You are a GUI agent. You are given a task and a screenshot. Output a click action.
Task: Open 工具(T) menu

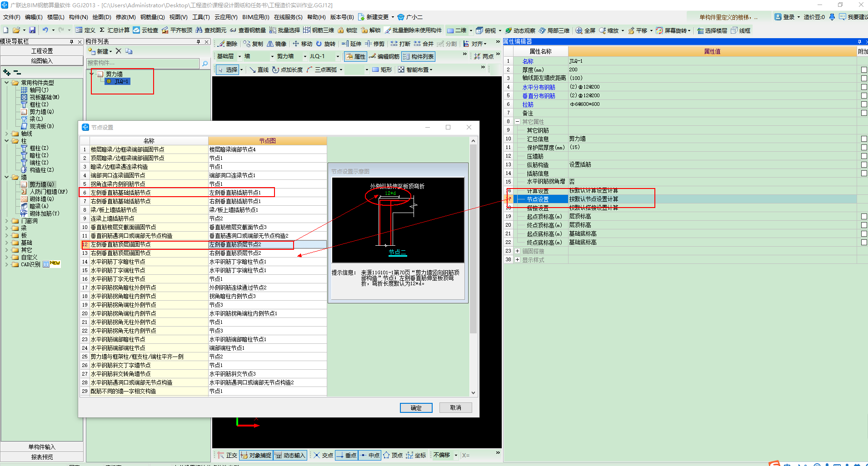coord(201,17)
